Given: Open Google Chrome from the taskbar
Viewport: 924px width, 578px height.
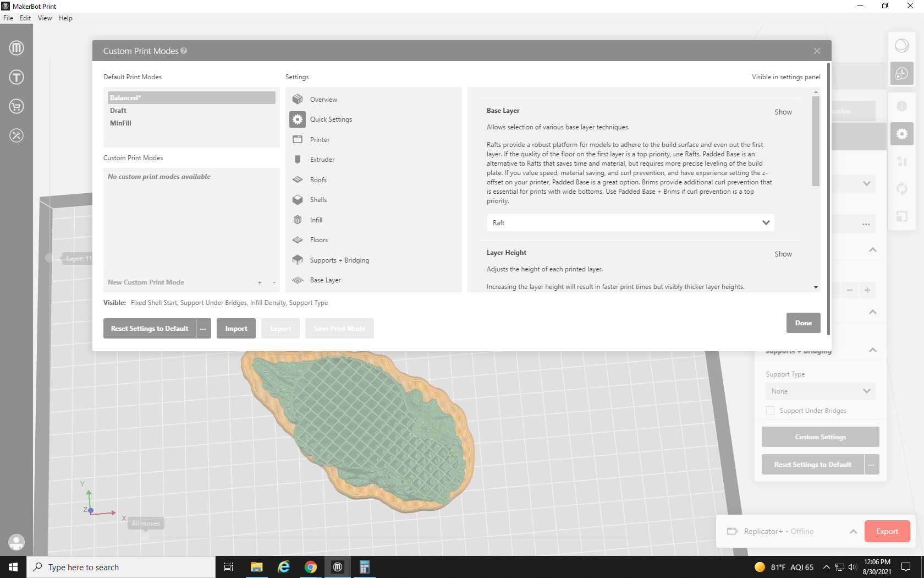Looking at the screenshot, I should click(x=311, y=567).
